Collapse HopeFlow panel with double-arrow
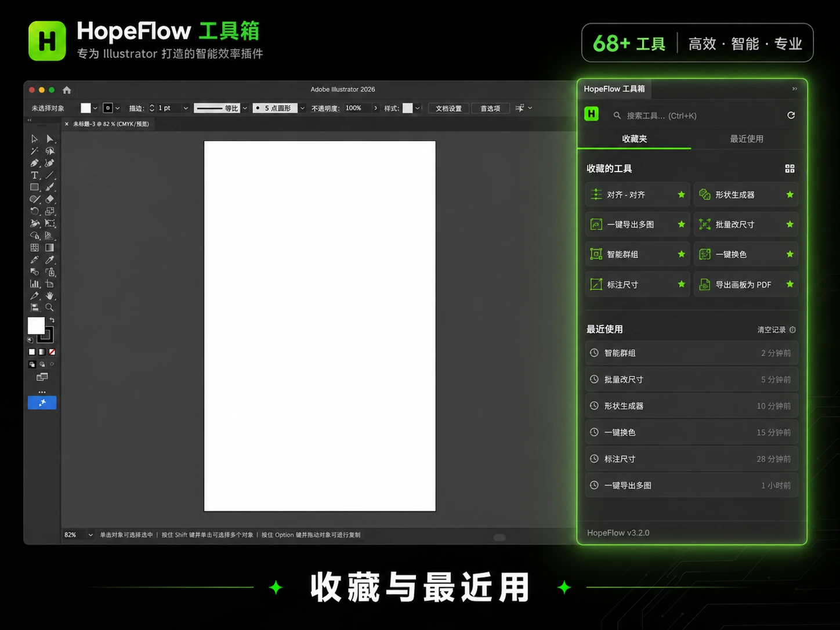Viewport: 840px width, 630px height. pos(795,89)
